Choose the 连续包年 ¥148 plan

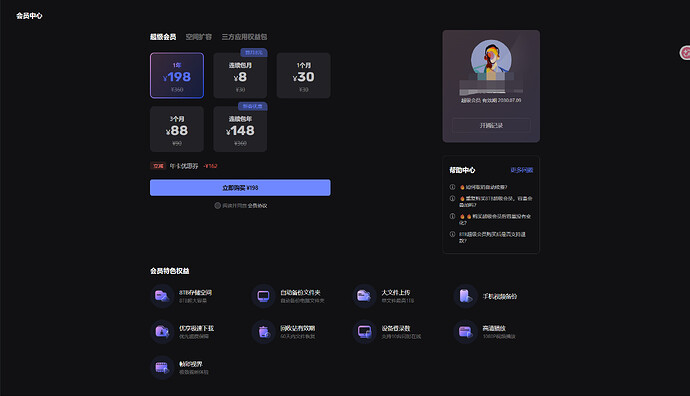point(240,129)
